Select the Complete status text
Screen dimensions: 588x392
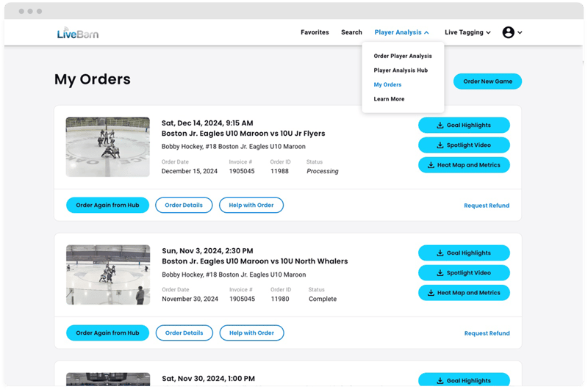tap(323, 299)
